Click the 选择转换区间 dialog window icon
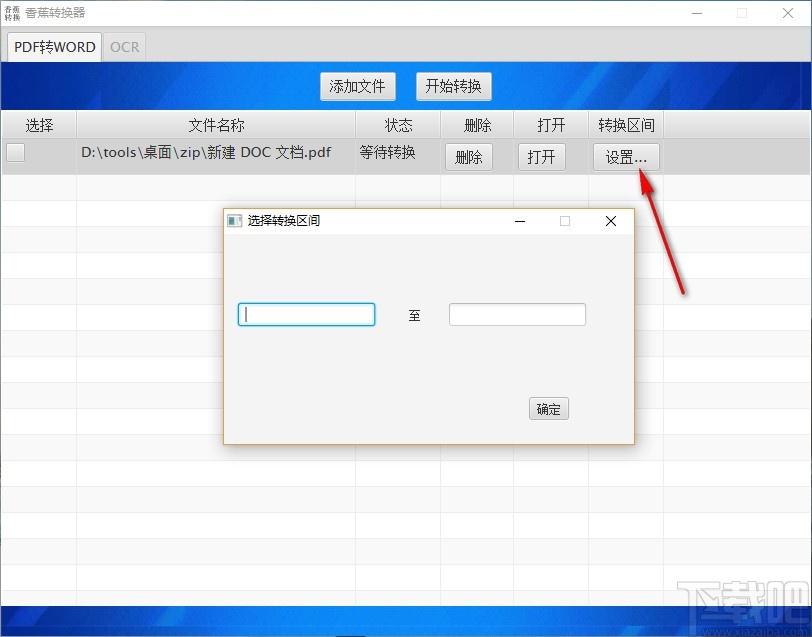812x637 pixels. 235,221
